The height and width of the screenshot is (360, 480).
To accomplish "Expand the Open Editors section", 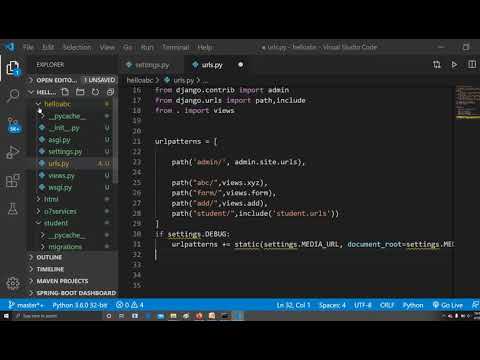I will [x=72, y=80].
